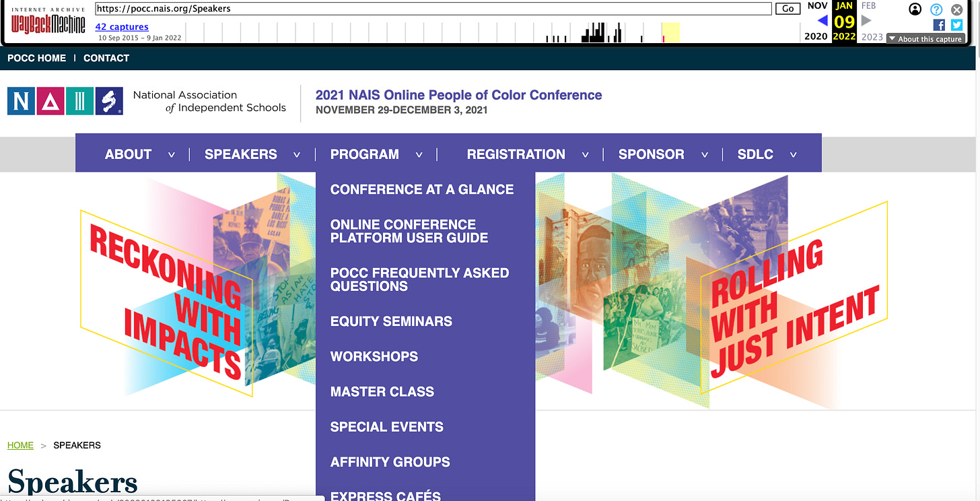Collapse the chevron next to PROGRAM

419,155
